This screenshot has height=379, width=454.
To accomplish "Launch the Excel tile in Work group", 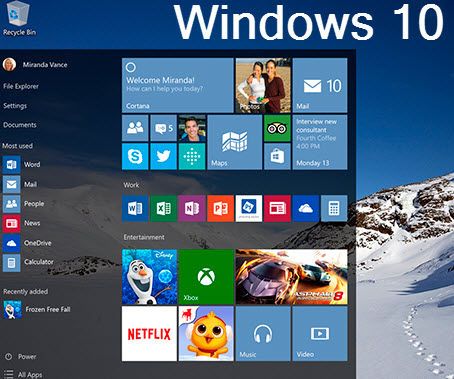I will point(163,209).
